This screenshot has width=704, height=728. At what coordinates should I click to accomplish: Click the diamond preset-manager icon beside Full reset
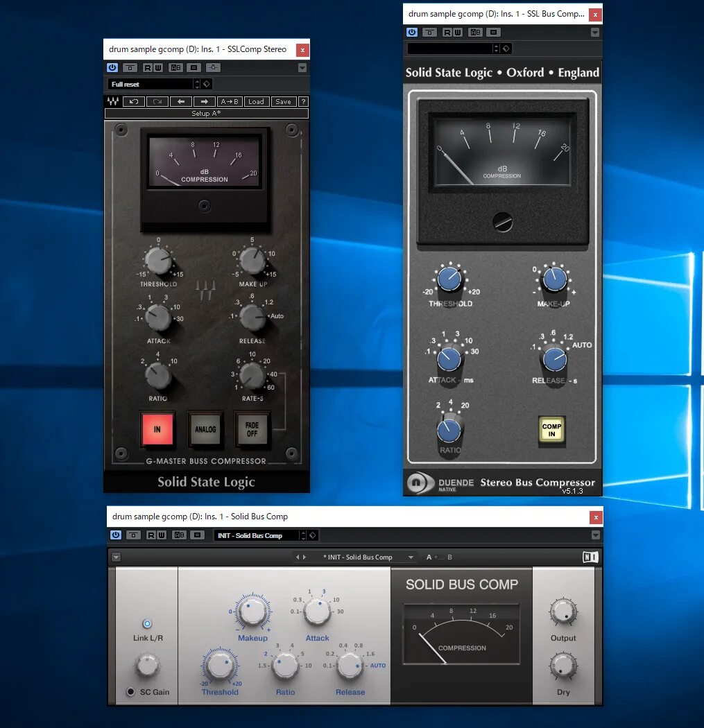point(207,84)
